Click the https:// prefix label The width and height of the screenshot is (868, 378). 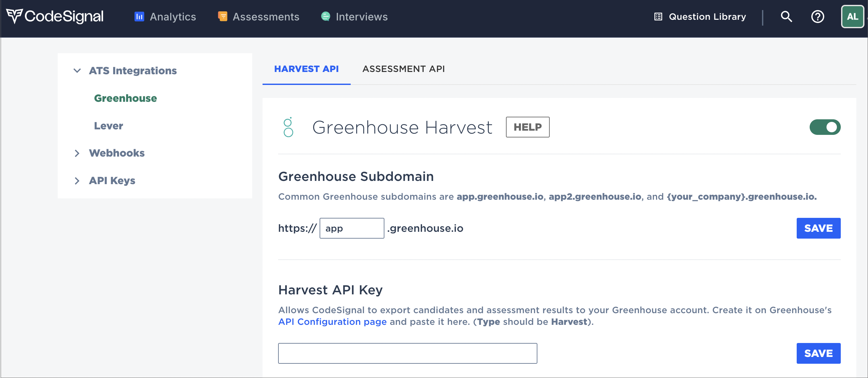click(297, 228)
